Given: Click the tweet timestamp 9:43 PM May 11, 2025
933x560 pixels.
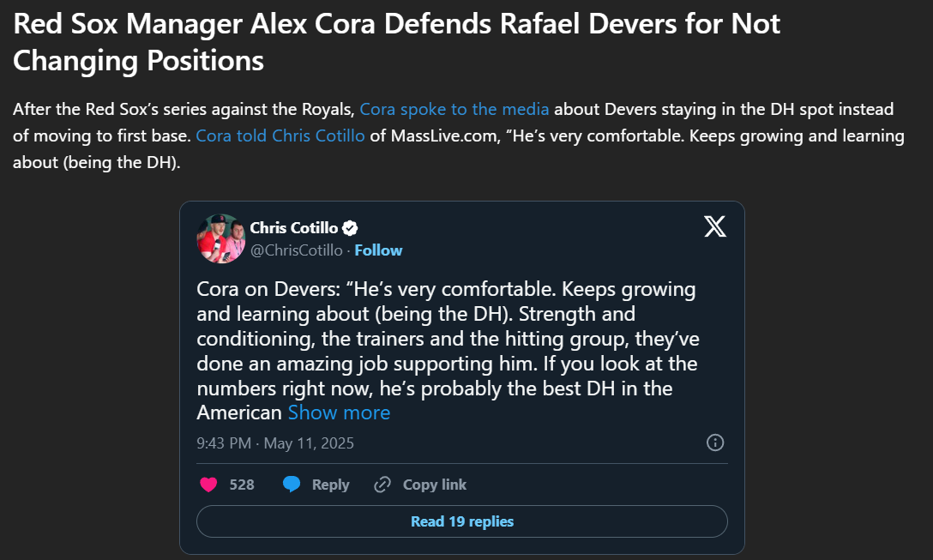Looking at the screenshot, I should point(274,443).
